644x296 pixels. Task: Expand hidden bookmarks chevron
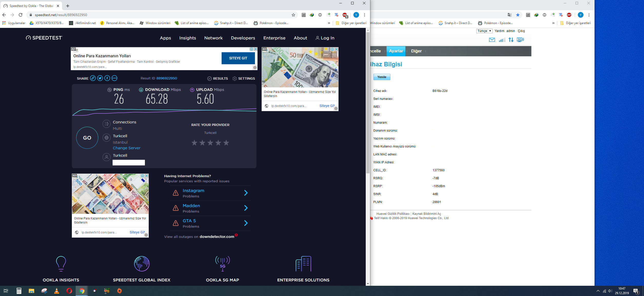coord(329,23)
